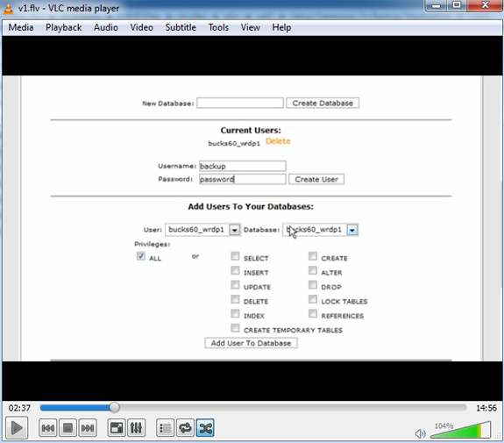504x443 pixels.
Task: Click the VLC cone title icon
Action: pyautogui.click(x=8, y=8)
